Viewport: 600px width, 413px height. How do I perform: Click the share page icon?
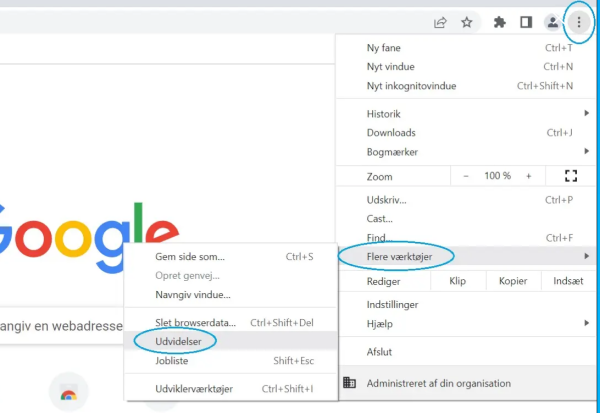click(440, 23)
